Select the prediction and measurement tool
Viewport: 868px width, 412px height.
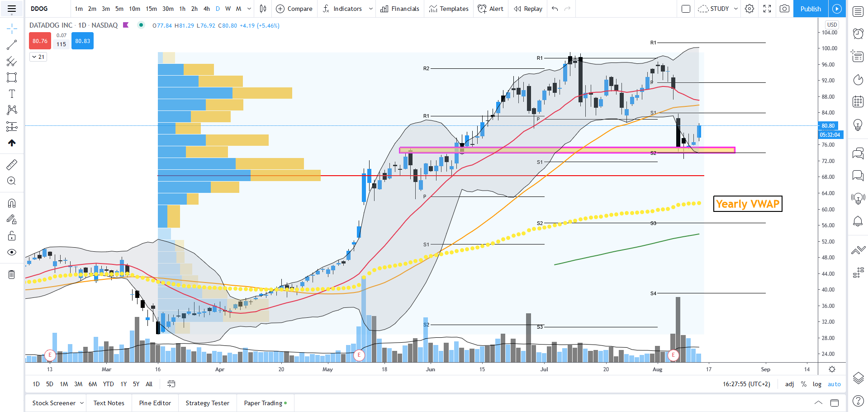[12, 126]
